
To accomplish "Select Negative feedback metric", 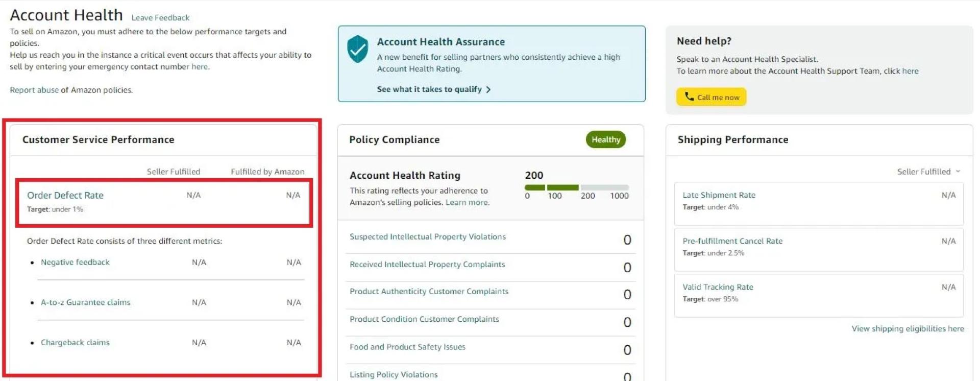I will [75, 262].
